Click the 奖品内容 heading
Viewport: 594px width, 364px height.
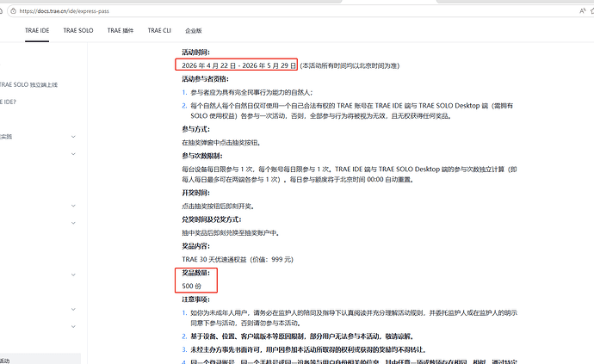[x=196, y=246]
